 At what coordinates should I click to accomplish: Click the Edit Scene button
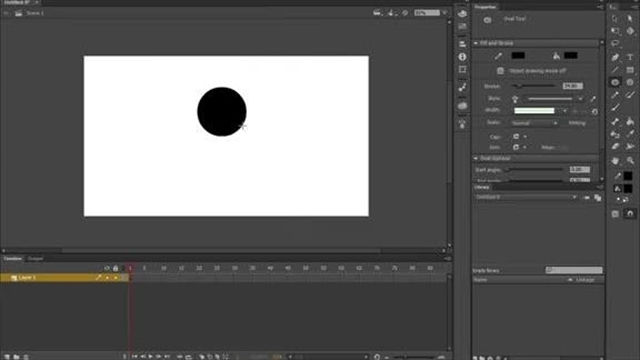coord(378,13)
